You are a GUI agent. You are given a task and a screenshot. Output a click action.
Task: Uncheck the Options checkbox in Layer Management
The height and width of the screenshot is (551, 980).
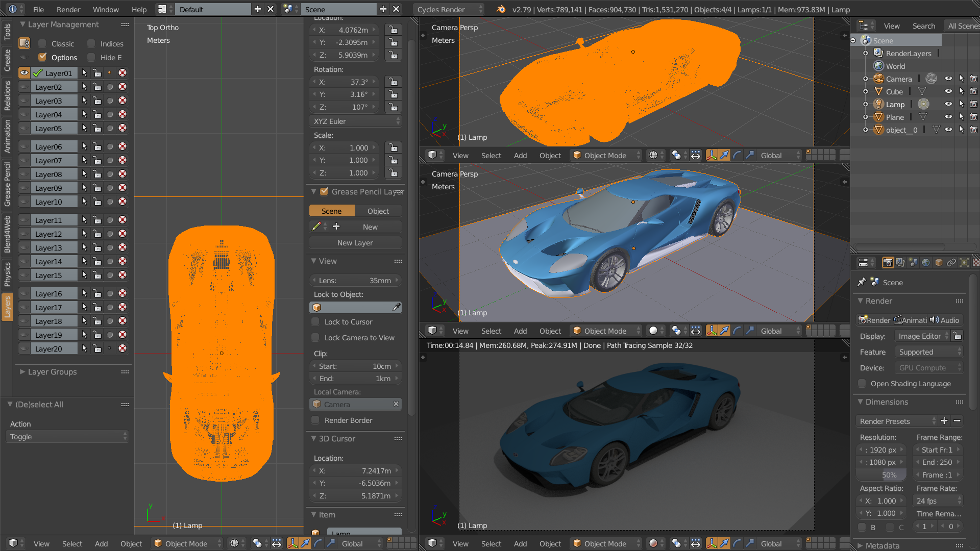[43, 57]
